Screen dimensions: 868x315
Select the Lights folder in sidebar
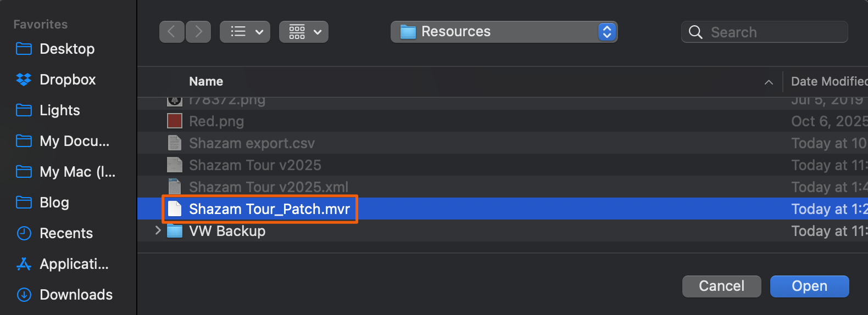59,110
